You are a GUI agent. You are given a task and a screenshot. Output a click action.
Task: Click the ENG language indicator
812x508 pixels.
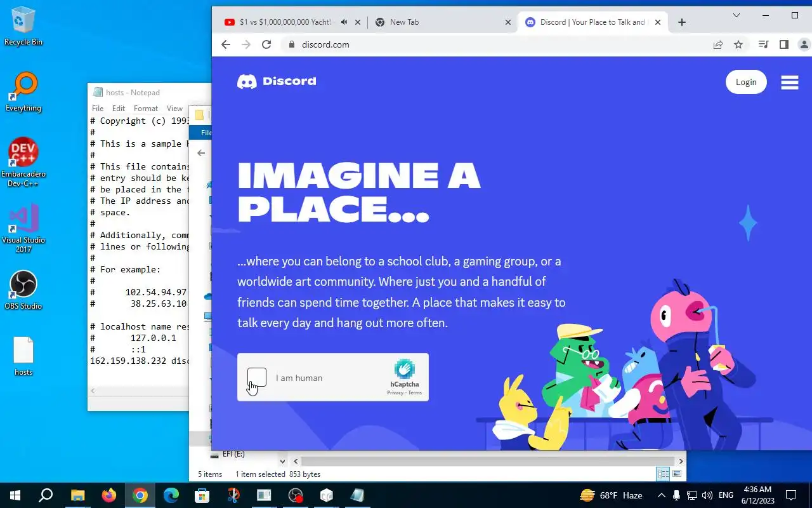click(726, 495)
